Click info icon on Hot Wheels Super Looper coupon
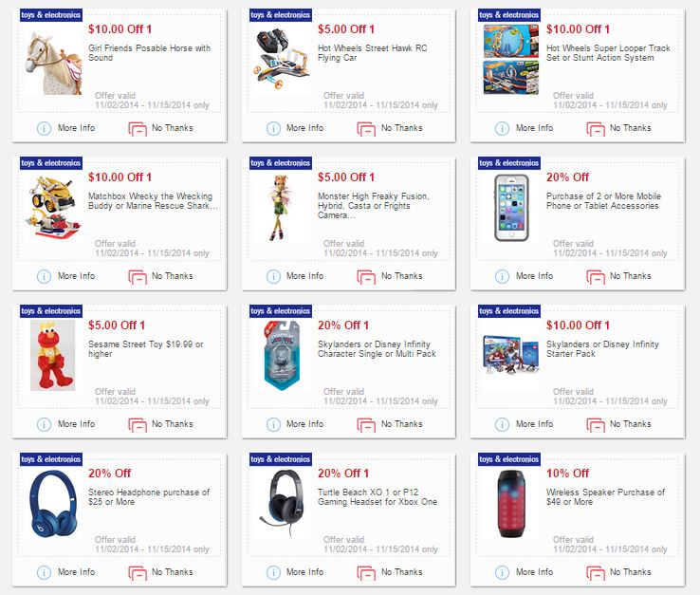700x595 pixels. 503,128
